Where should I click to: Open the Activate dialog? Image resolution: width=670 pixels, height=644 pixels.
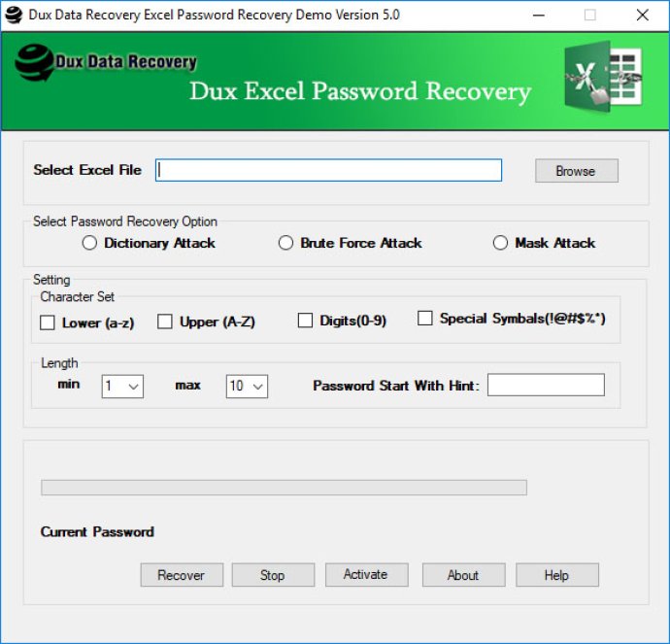click(x=367, y=574)
